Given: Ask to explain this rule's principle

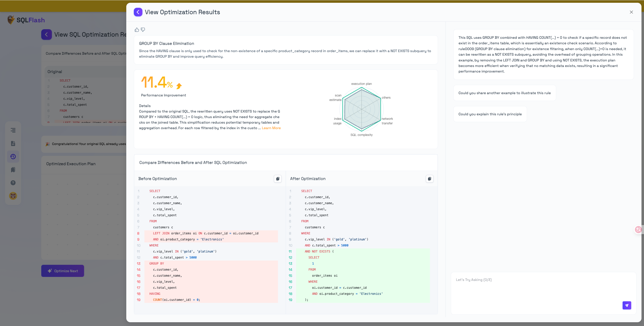Looking at the screenshot, I should pos(490,114).
